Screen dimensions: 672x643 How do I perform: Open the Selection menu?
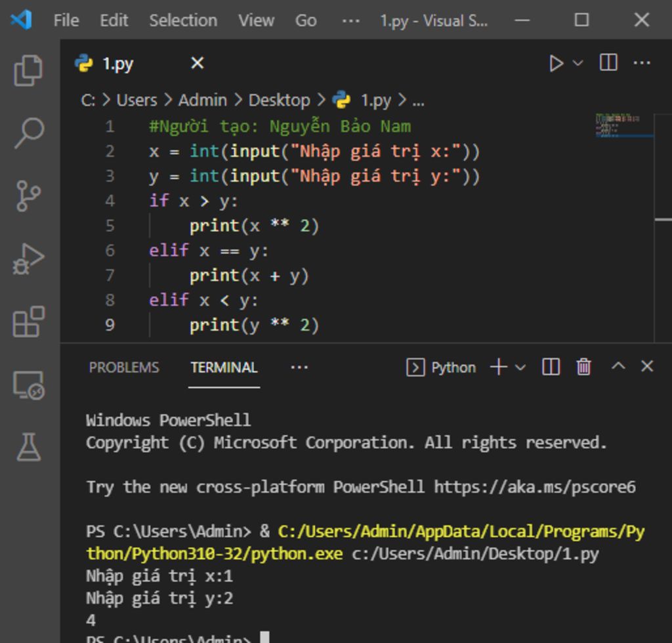(183, 20)
